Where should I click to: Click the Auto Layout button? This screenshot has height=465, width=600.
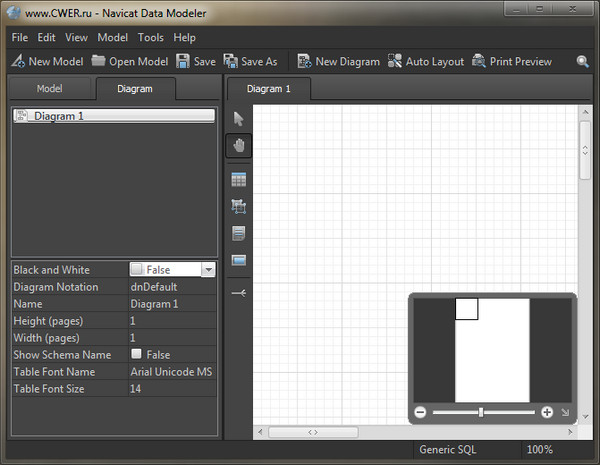tap(425, 61)
